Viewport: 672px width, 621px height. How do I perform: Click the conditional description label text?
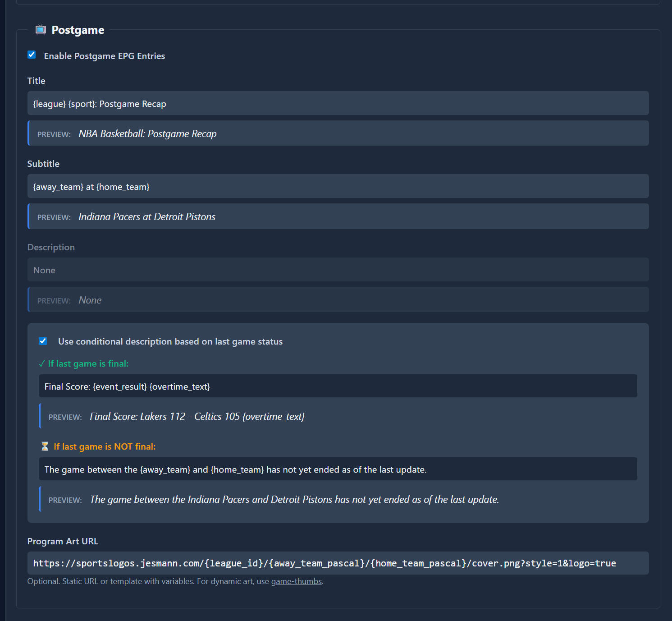point(170,341)
